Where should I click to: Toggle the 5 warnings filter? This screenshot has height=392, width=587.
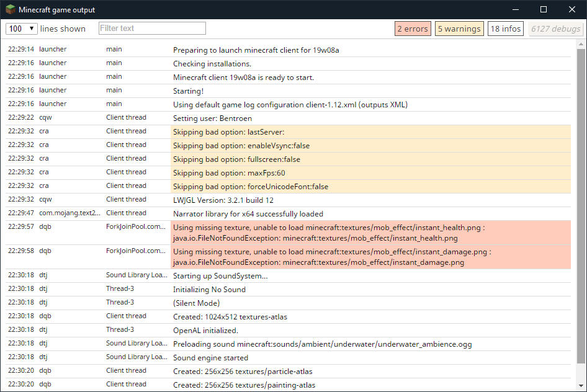(x=459, y=29)
